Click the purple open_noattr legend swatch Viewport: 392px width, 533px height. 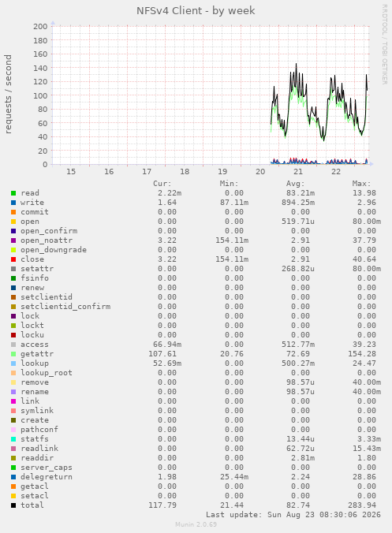pos(13,240)
